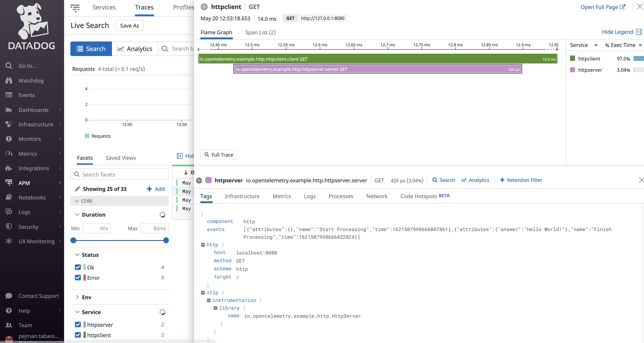Uncheck the Ok status checkbox
This screenshot has width=644, height=343.
tap(78, 267)
